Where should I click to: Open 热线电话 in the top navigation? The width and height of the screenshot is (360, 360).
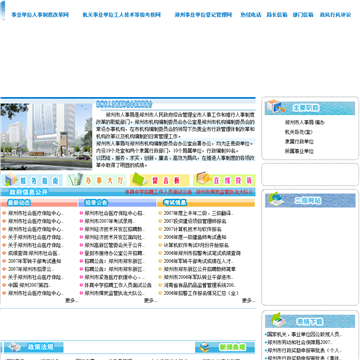coord(251,15)
